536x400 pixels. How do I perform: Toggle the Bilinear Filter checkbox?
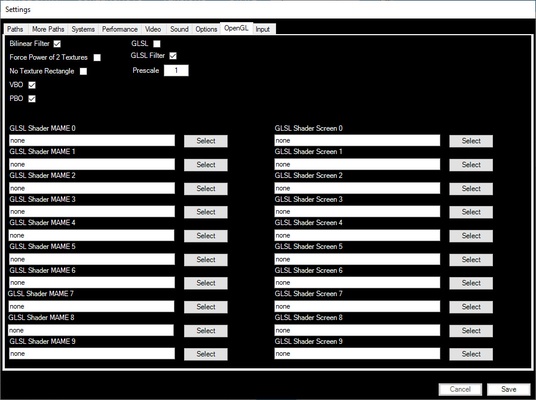pos(57,44)
